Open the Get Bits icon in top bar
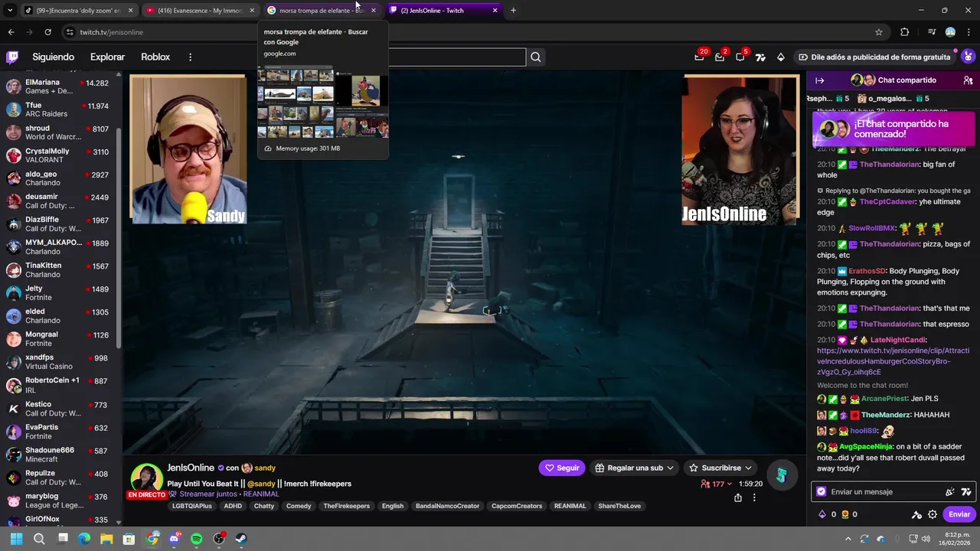 (780, 57)
